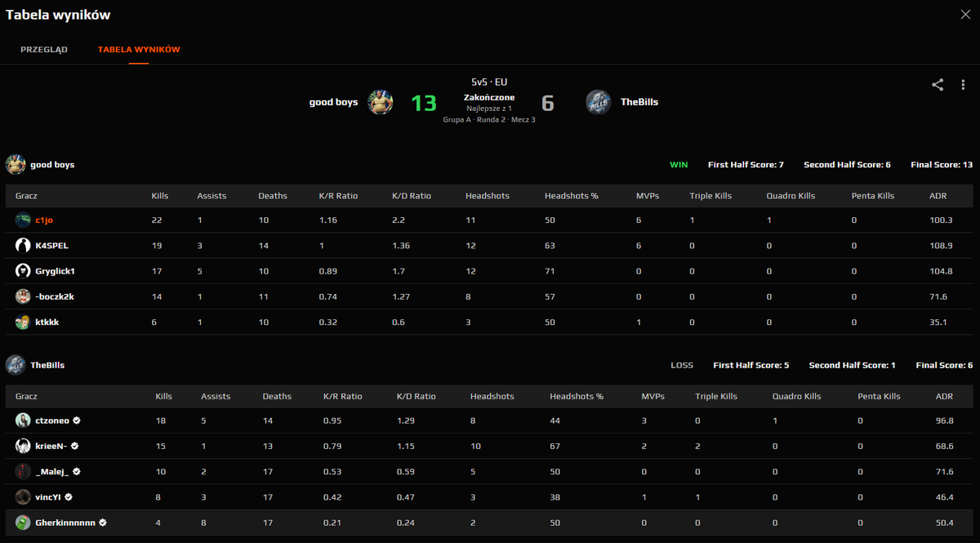The height and width of the screenshot is (543, 980).
Task: Click Final Score: 13 label
Action: coord(942,165)
